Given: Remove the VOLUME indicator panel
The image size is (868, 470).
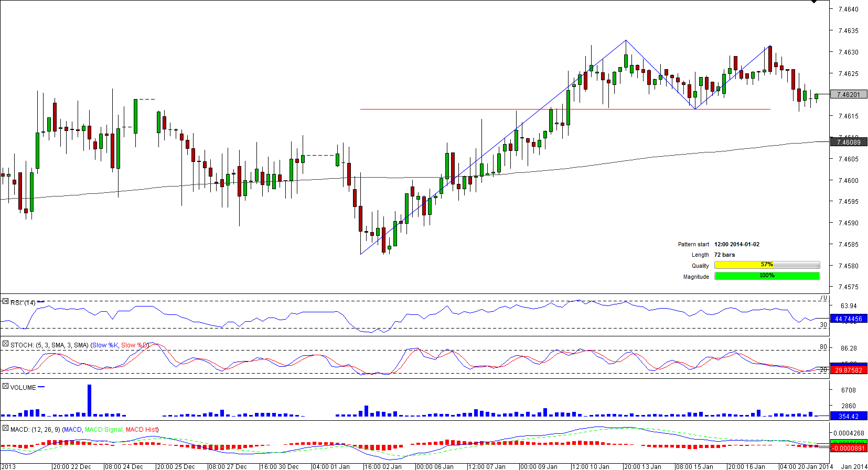Looking at the screenshot, I should (x=5, y=387).
